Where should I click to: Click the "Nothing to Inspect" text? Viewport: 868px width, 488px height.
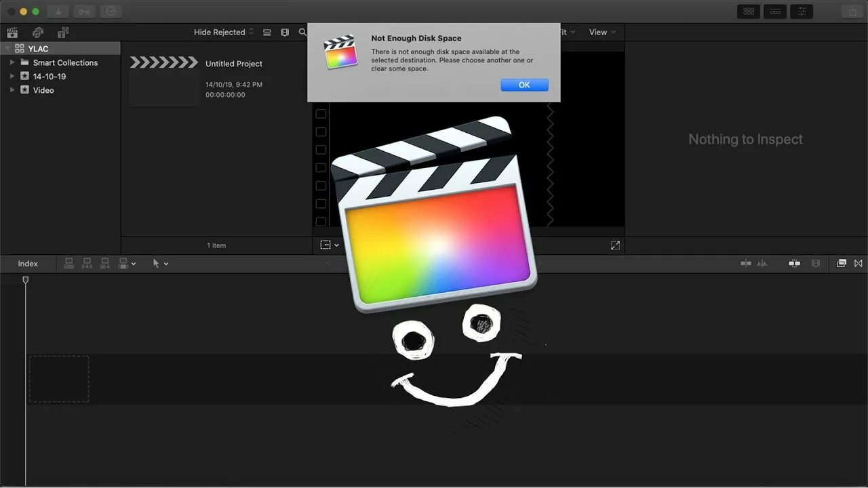pos(745,139)
